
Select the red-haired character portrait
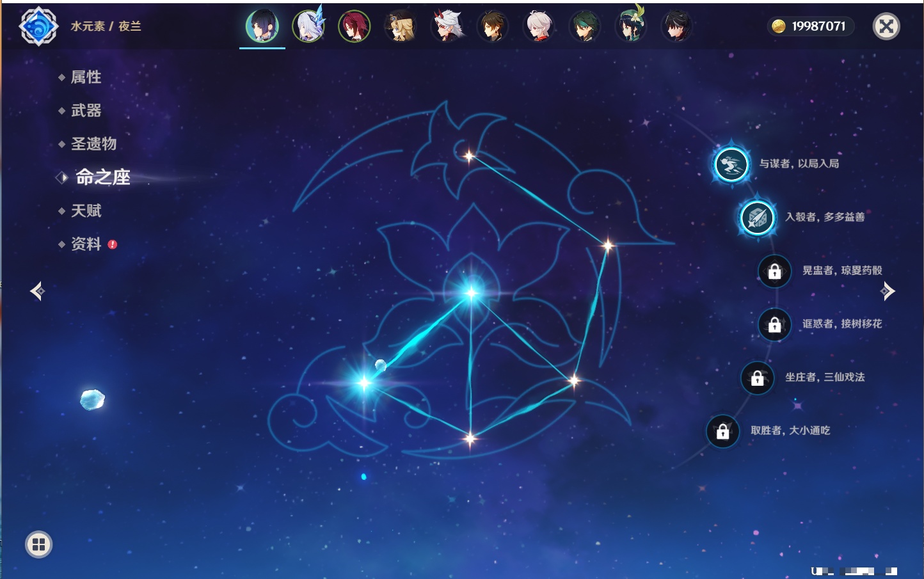click(x=354, y=26)
